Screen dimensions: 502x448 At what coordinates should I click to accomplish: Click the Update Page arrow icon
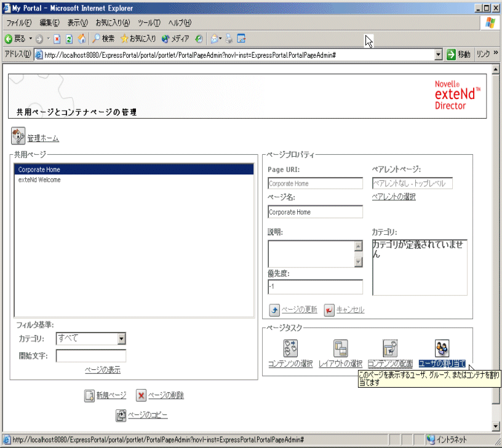click(x=274, y=310)
